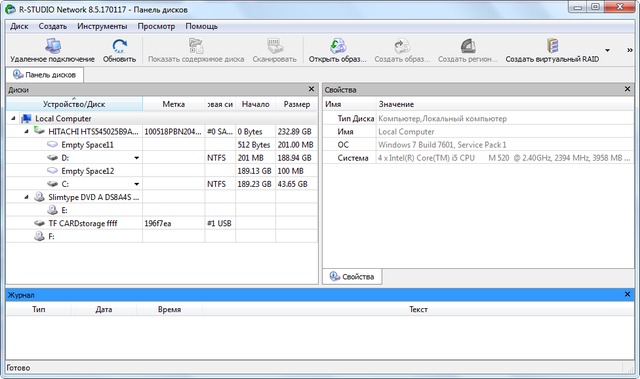Image resolution: width=640 pixels, height=379 pixels.
Task: Open the Диск menu
Action: pyautogui.click(x=19, y=26)
